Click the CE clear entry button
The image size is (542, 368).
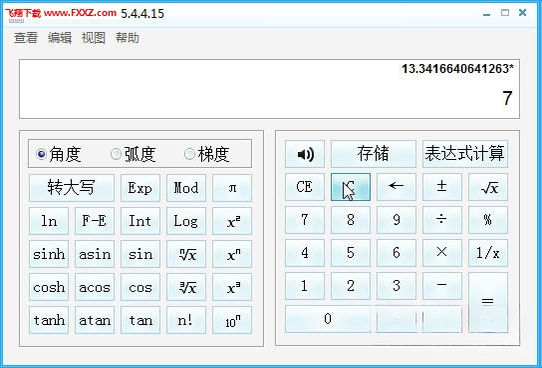pyautogui.click(x=305, y=187)
